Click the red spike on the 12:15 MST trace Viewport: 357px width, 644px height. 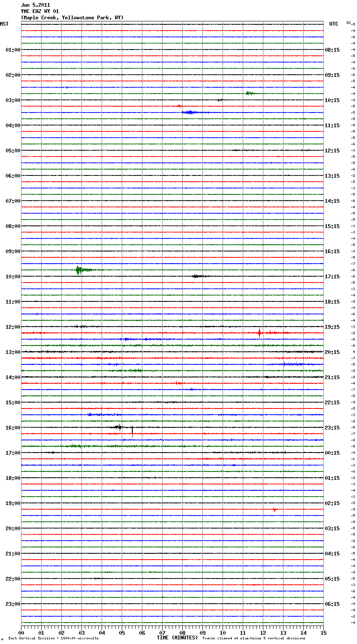(x=260, y=332)
